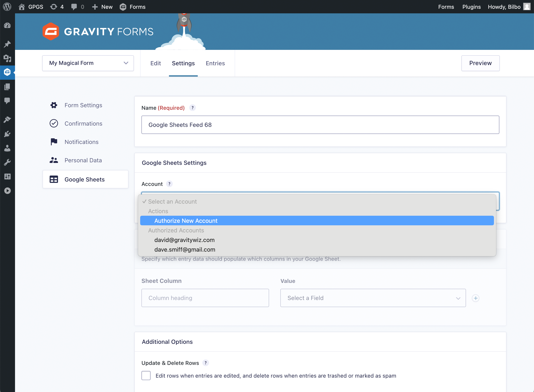Enable the Edit rows when entries are edited checkbox

click(x=146, y=376)
